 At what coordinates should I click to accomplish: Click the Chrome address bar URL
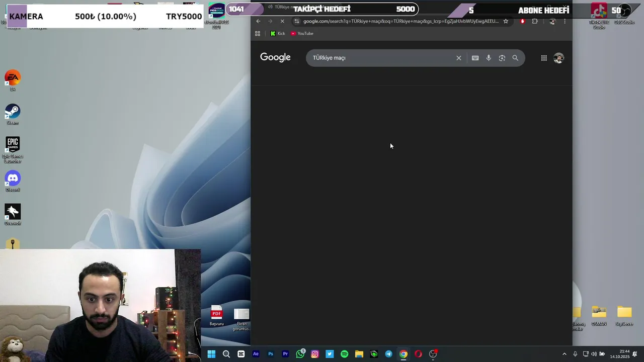click(401, 21)
